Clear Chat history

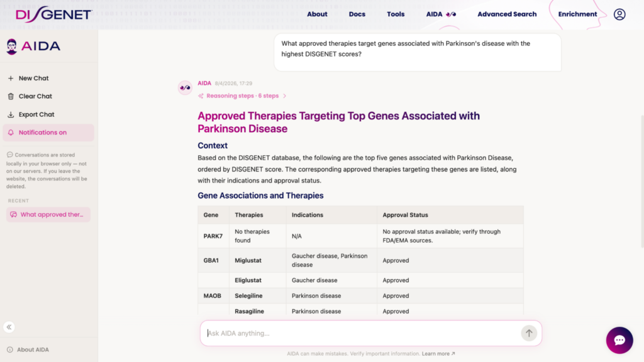coord(35,96)
